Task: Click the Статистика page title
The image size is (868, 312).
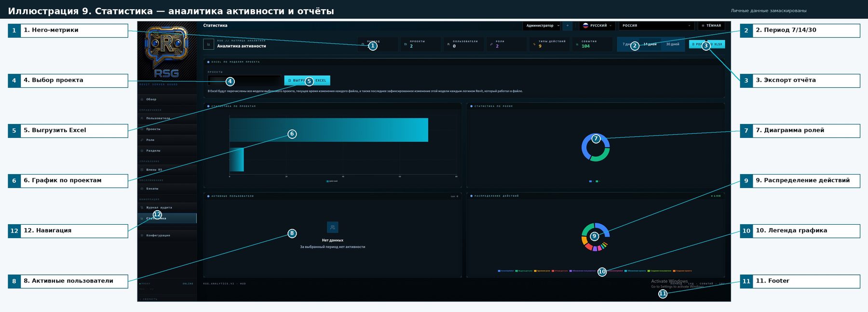Action: coord(215,26)
